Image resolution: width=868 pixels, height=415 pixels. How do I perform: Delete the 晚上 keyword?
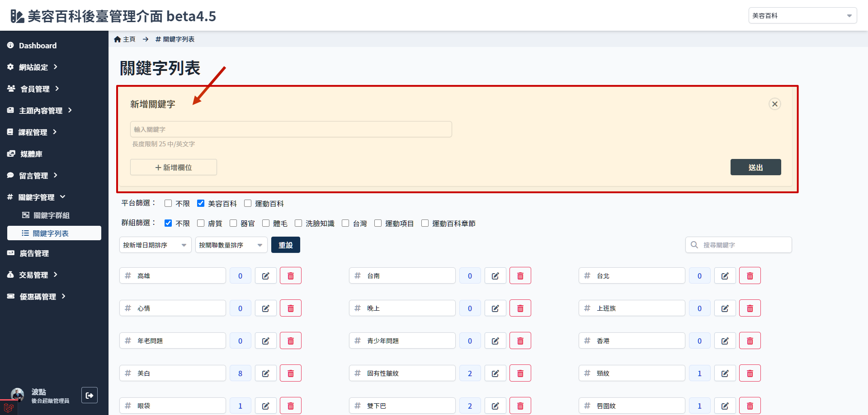(x=520, y=308)
